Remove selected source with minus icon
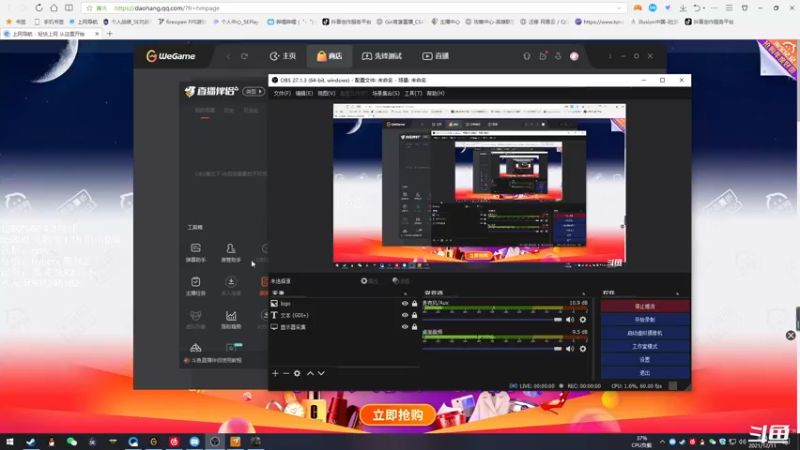The image size is (800, 450). (x=286, y=373)
